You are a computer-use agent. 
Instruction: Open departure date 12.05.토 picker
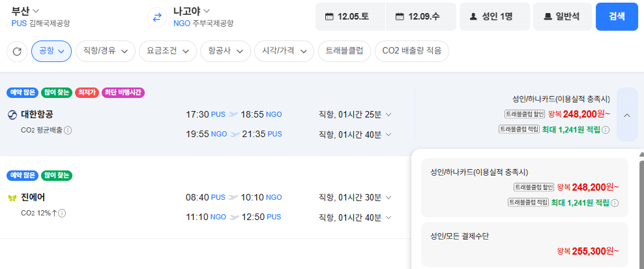coord(350,16)
